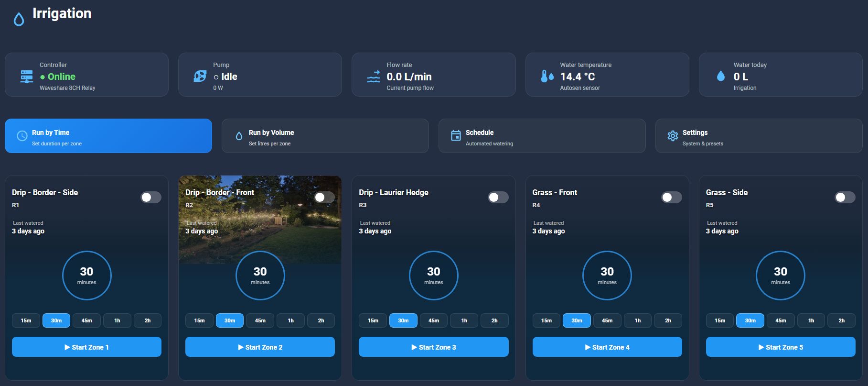868x386 pixels.
Task: Click the Water today droplet icon
Action: pos(721,76)
